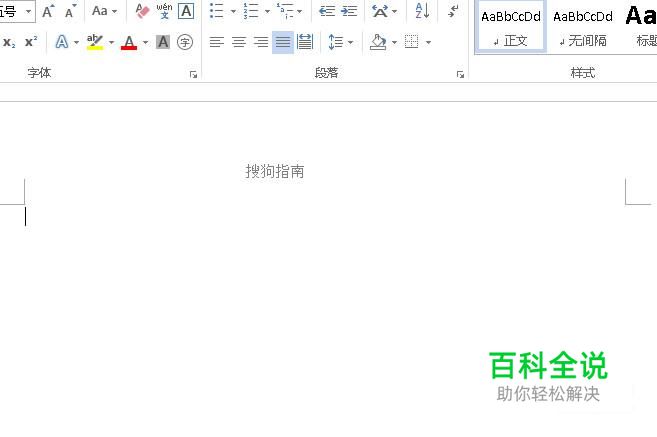
Task: Apply red font color
Action: (x=129, y=42)
